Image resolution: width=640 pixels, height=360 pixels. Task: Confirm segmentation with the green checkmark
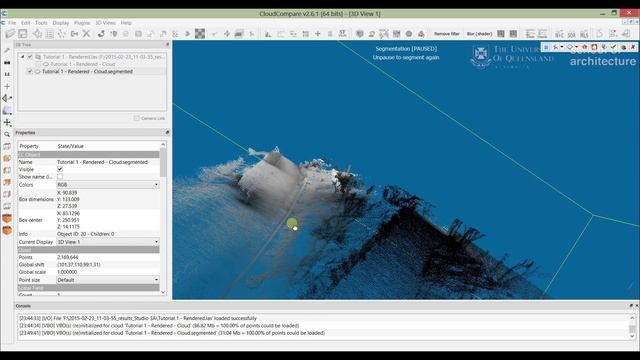click(x=613, y=47)
